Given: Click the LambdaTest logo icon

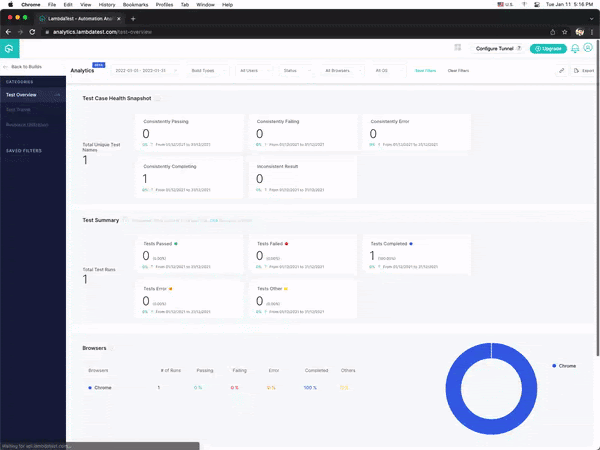Looking at the screenshot, I should (9, 48).
